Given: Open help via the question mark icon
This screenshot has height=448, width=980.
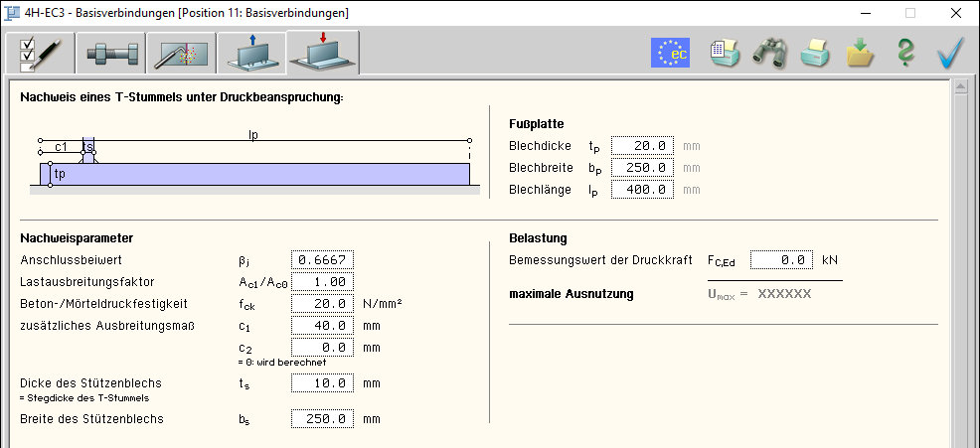Looking at the screenshot, I should click(x=904, y=53).
